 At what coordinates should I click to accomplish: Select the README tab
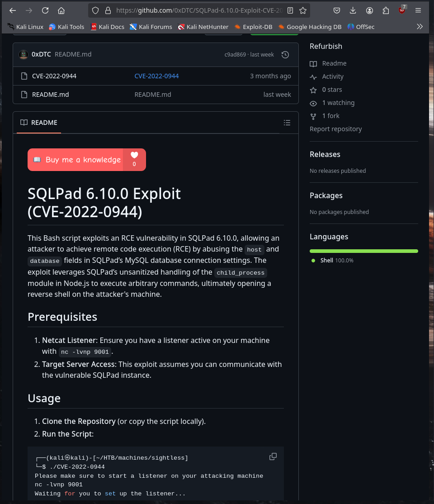(x=39, y=123)
